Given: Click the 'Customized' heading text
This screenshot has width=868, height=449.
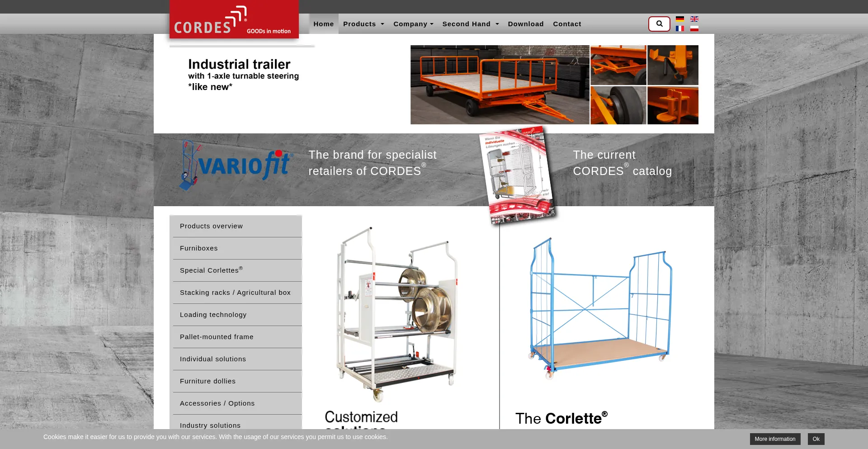Looking at the screenshot, I should click(361, 417).
